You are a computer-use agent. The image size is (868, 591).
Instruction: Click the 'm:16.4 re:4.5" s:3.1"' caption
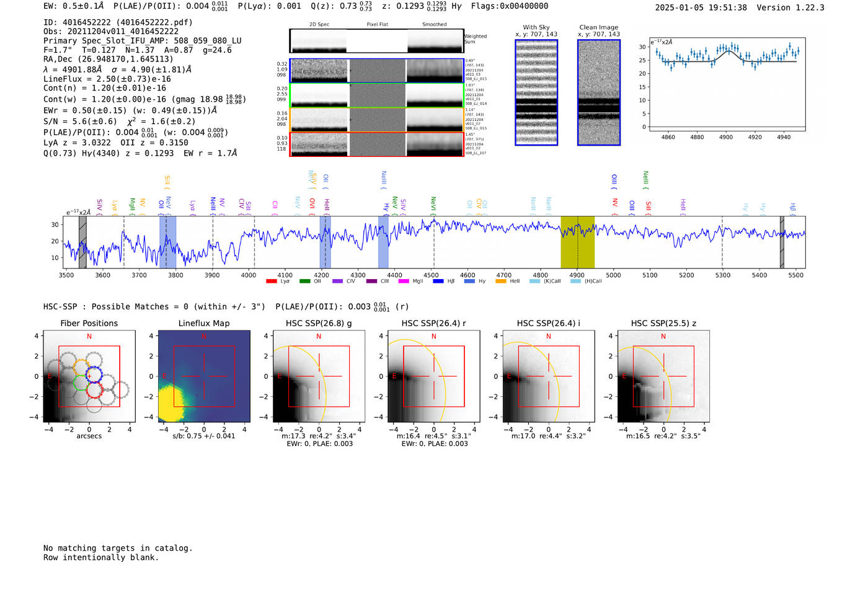point(434,436)
